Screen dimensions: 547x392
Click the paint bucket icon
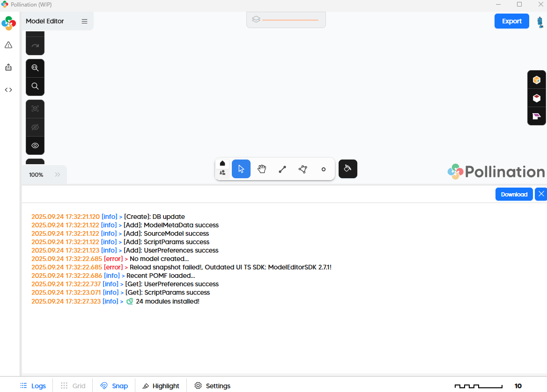(347, 169)
